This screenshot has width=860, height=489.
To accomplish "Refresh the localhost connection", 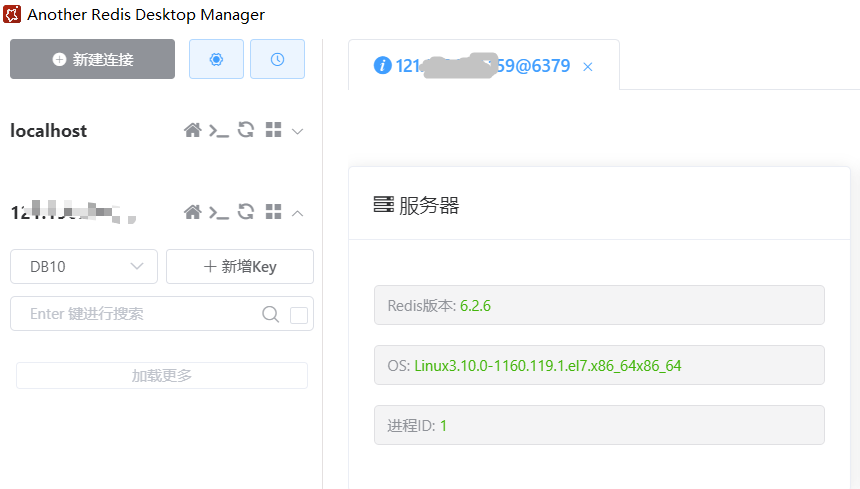I will (246, 130).
